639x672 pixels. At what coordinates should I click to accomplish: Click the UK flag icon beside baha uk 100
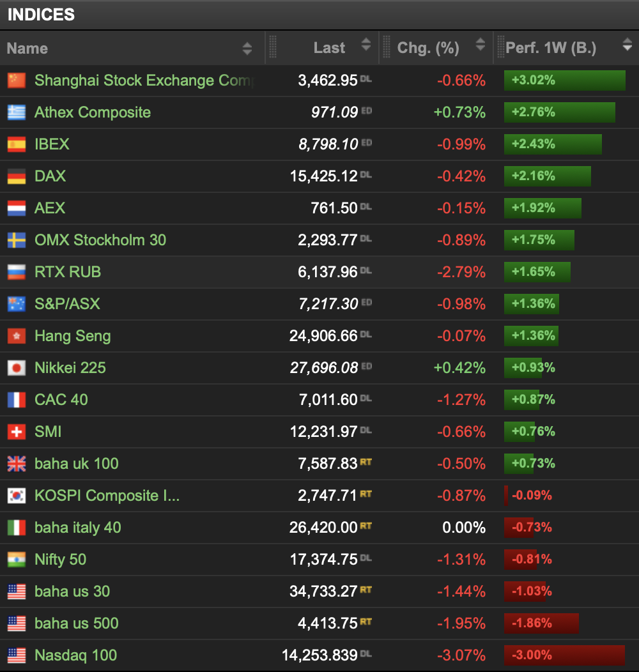point(17,463)
